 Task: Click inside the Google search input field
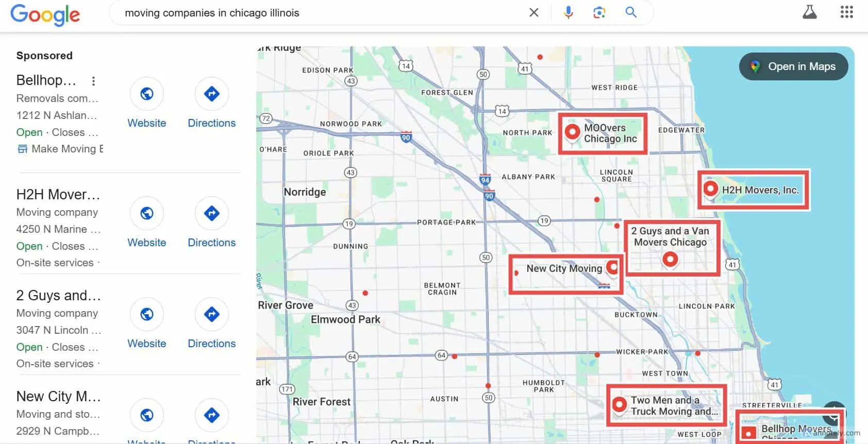click(x=320, y=13)
